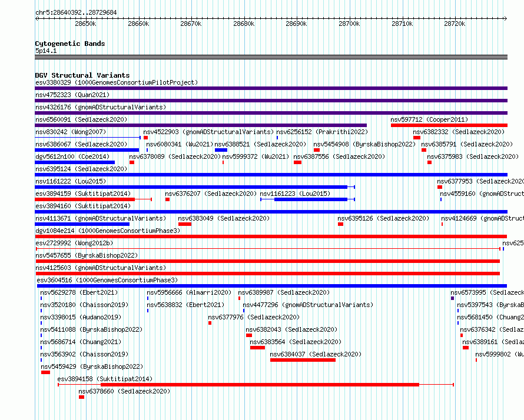Image resolution: width=524 pixels, height=420 pixels.
Task: Click the nsv5629278 (Ebert2021) label
Action: 79,292
